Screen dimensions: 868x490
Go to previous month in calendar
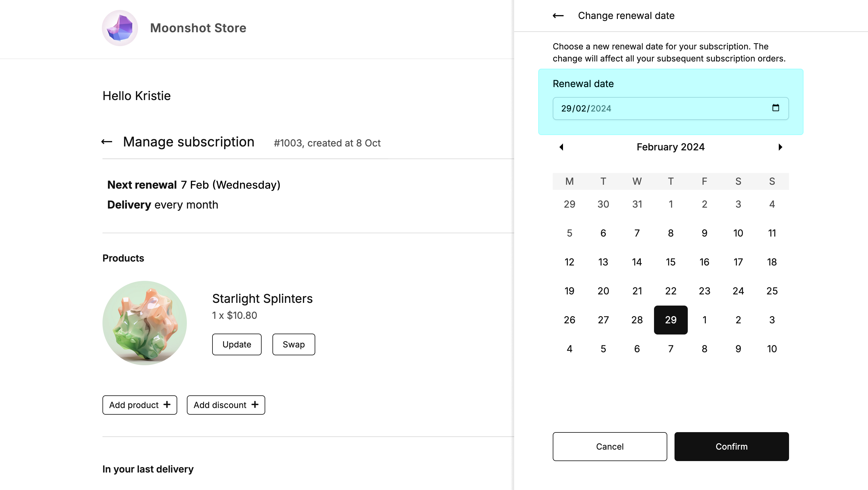point(561,147)
